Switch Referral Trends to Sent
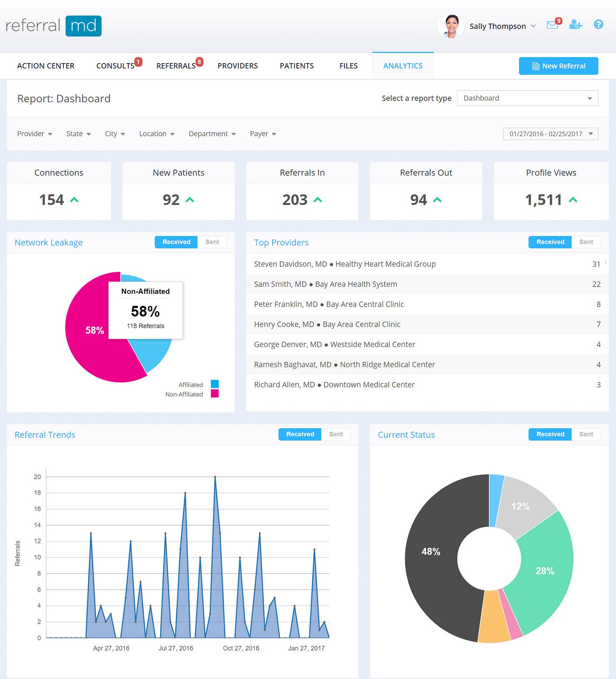616x679 pixels. pyautogui.click(x=336, y=434)
